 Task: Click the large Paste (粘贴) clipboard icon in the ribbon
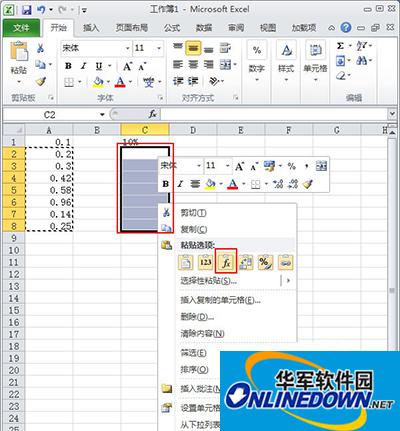(x=19, y=51)
